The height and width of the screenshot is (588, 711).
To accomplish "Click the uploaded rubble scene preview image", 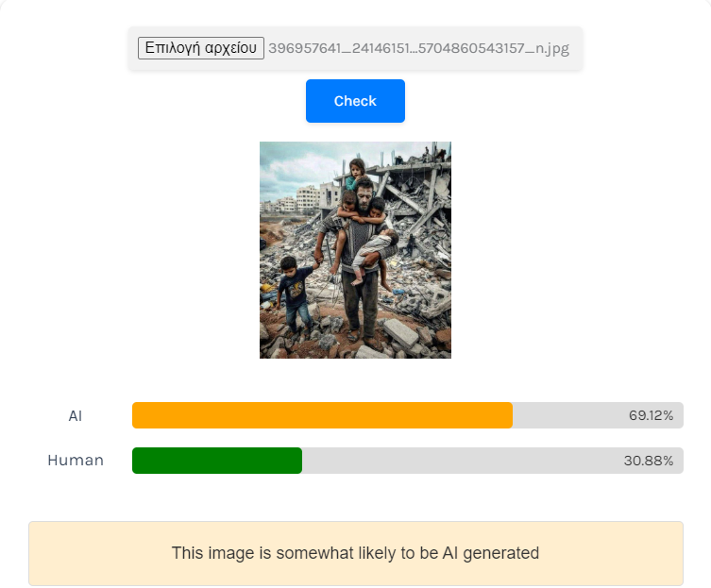I will pyautogui.click(x=355, y=250).
